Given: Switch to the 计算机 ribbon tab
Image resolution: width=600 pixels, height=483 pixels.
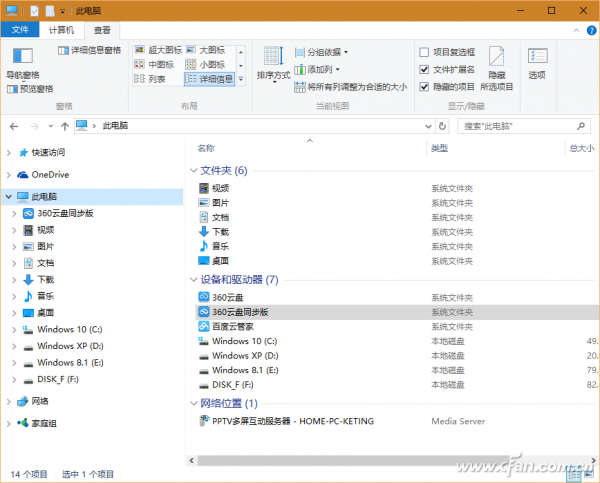Looking at the screenshot, I should [x=61, y=30].
